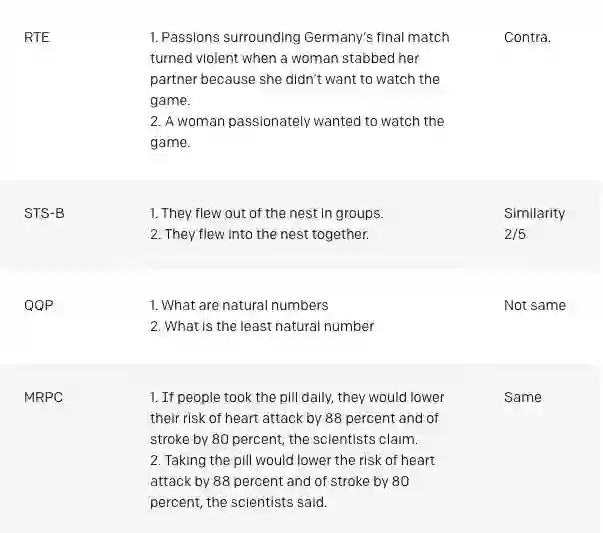Click the 'Not same' label
Image resolution: width=603 pixels, height=533 pixels.
tap(534, 305)
